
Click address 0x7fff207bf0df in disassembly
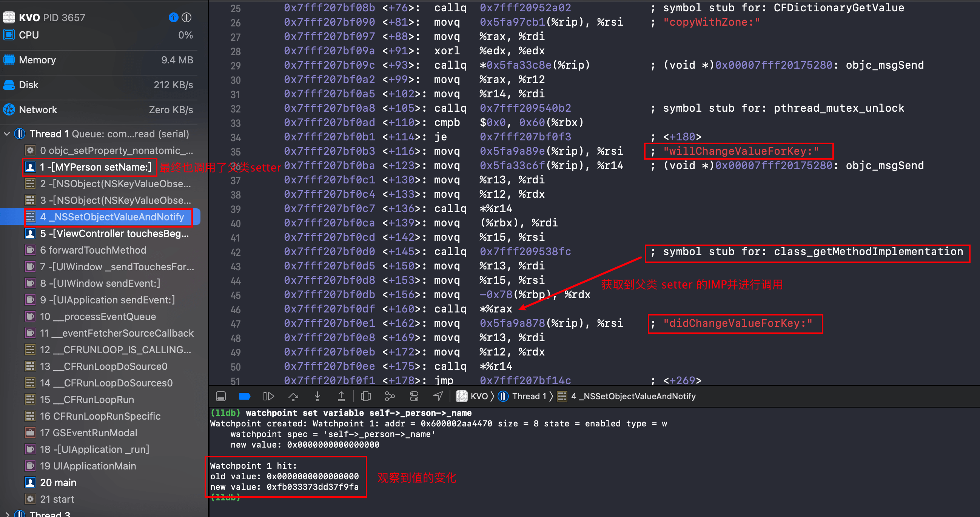(330, 309)
